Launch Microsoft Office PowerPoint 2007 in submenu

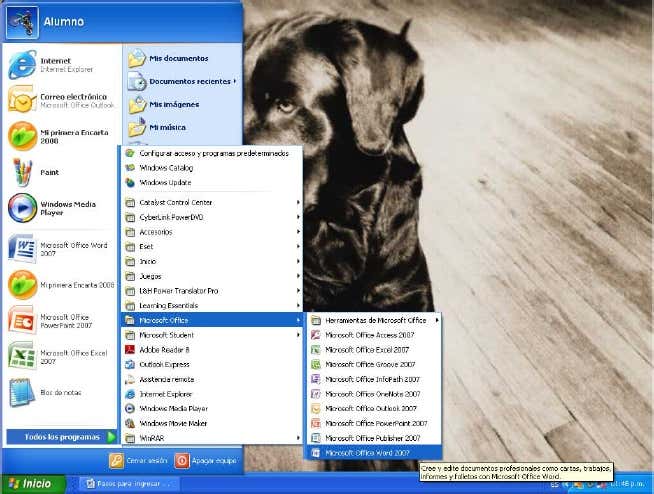click(374, 423)
